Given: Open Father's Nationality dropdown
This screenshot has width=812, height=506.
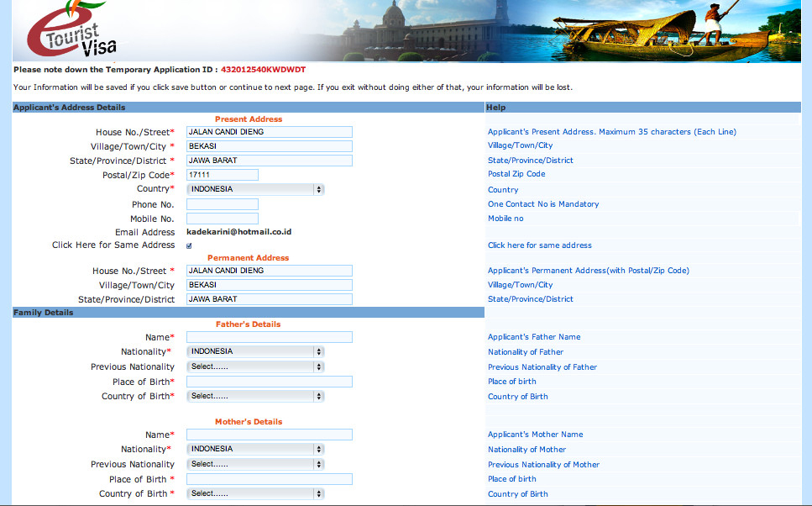Looking at the screenshot, I should pos(255,351).
